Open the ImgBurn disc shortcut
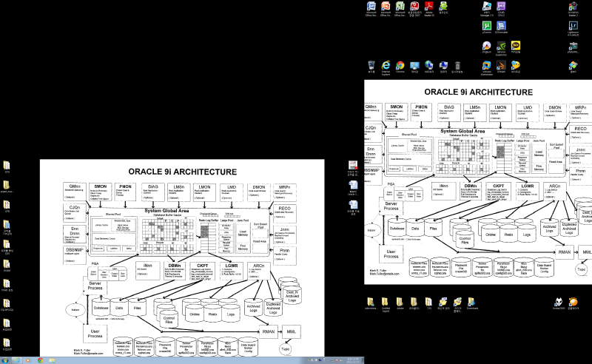This screenshot has height=364, width=592. (487, 47)
